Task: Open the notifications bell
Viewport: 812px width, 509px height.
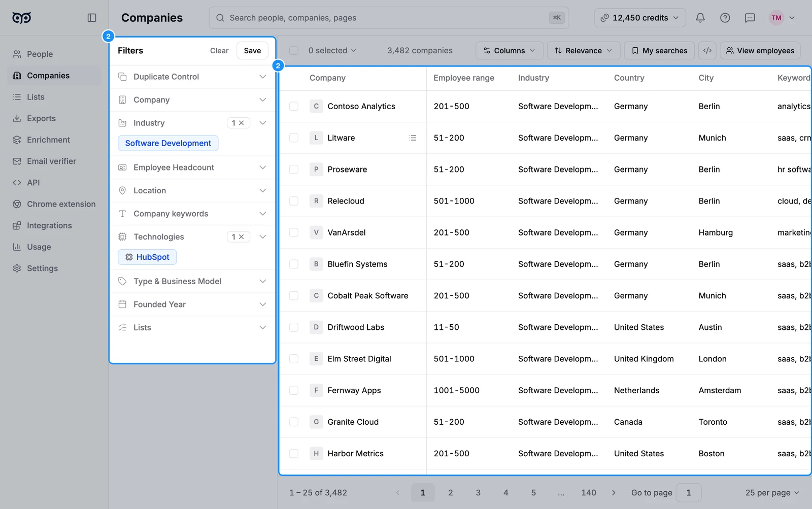Action: pyautogui.click(x=700, y=18)
